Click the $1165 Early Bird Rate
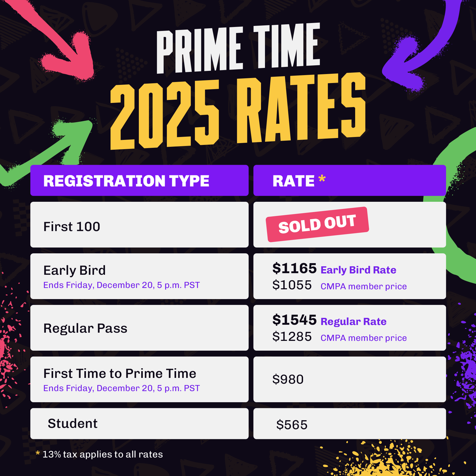Image resolution: width=476 pixels, height=476 pixels. click(x=334, y=269)
